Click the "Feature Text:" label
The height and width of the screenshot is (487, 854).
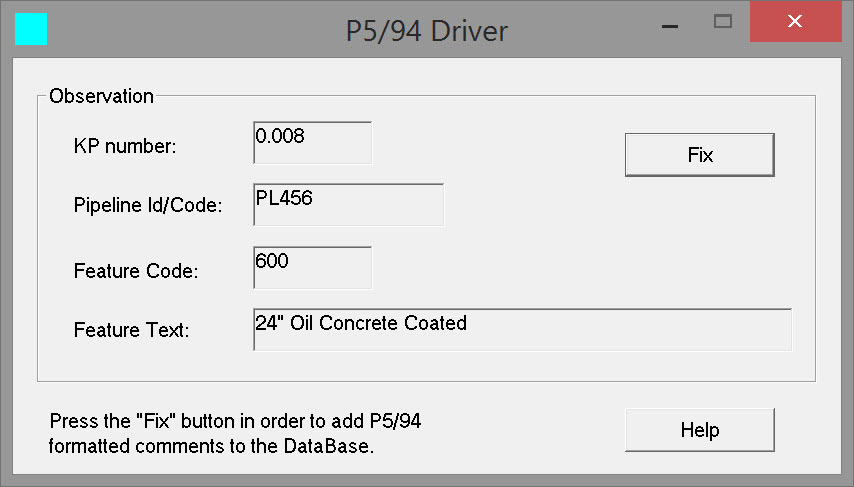(x=132, y=329)
